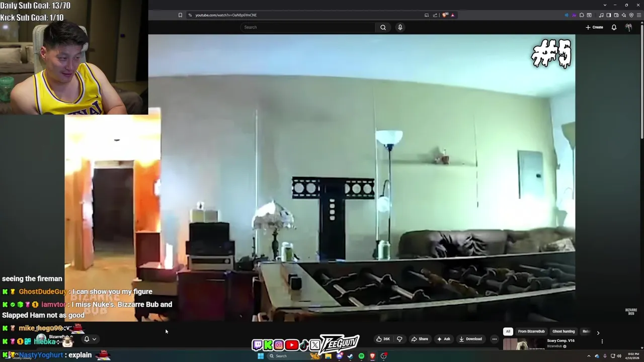Open the browser extensions puzzle icon
644x362 pixels.
click(x=582, y=15)
